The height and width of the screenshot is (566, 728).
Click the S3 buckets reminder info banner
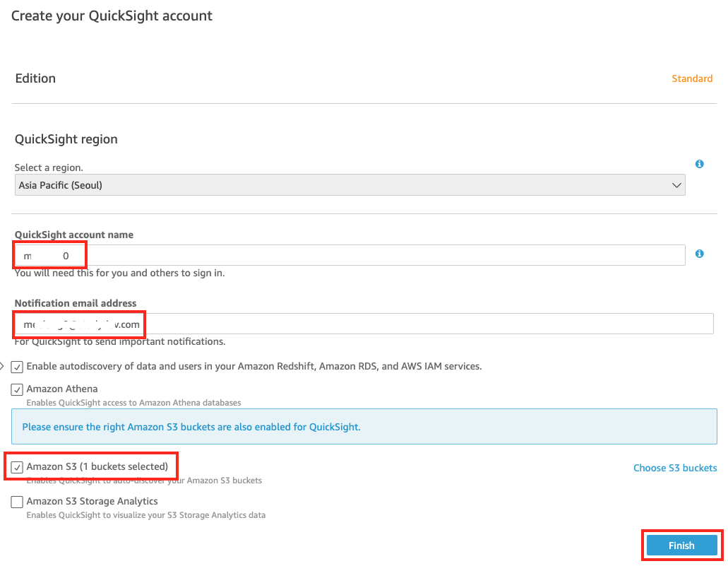[364, 427]
